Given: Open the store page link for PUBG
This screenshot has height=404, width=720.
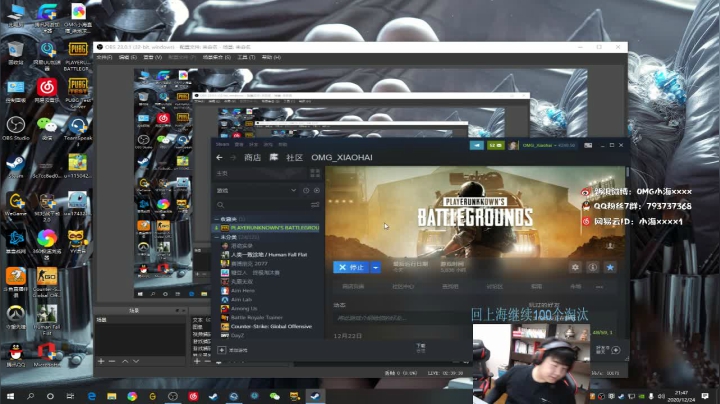Looking at the screenshot, I should pos(353,286).
